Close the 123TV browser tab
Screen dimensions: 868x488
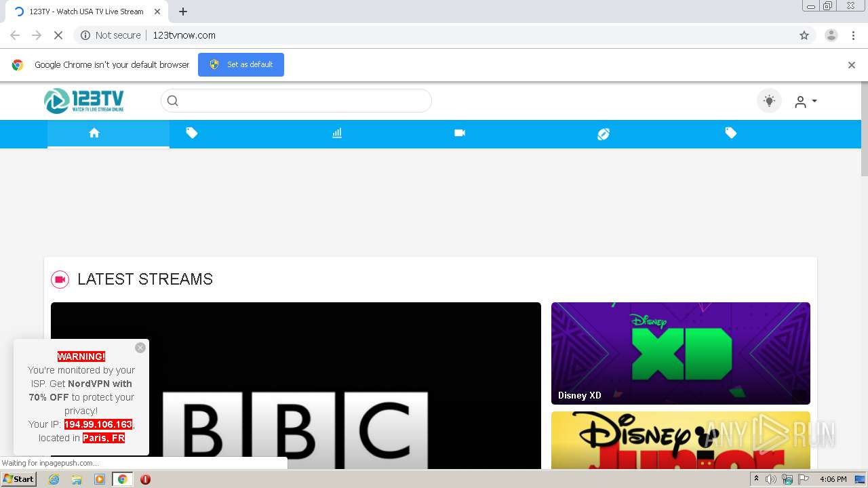coord(157,12)
